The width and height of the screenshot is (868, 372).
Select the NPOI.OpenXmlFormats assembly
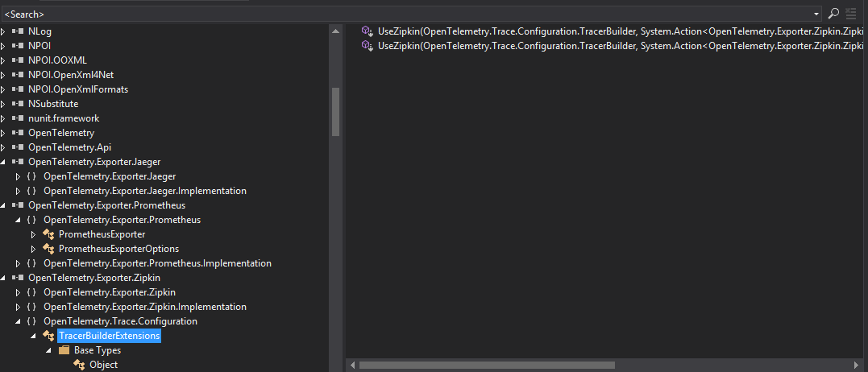(78, 89)
